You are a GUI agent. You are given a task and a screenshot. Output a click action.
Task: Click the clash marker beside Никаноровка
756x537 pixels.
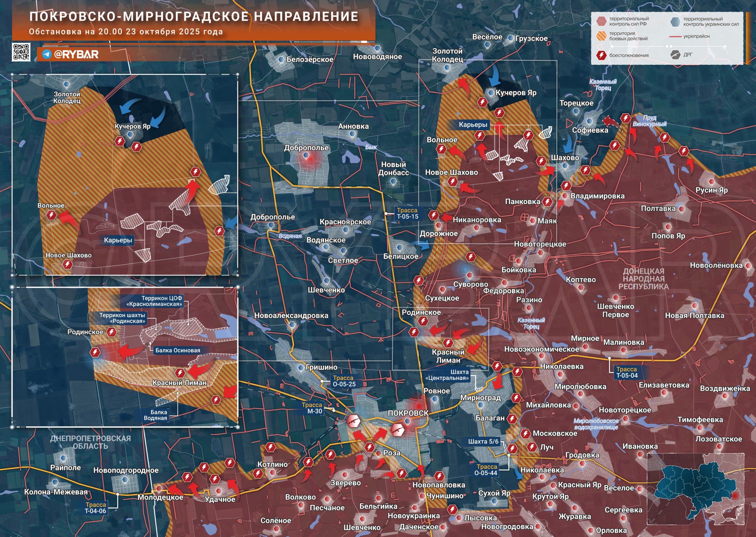(x=434, y=216)
